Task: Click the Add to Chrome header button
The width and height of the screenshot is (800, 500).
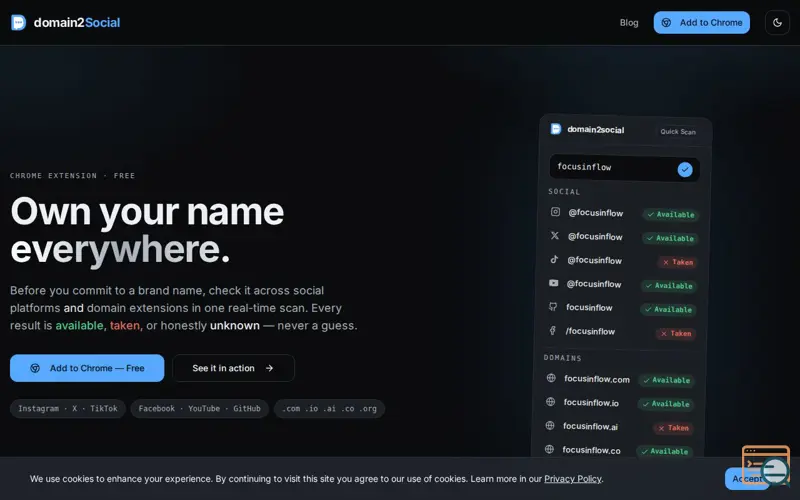Action: pos(702,22)
